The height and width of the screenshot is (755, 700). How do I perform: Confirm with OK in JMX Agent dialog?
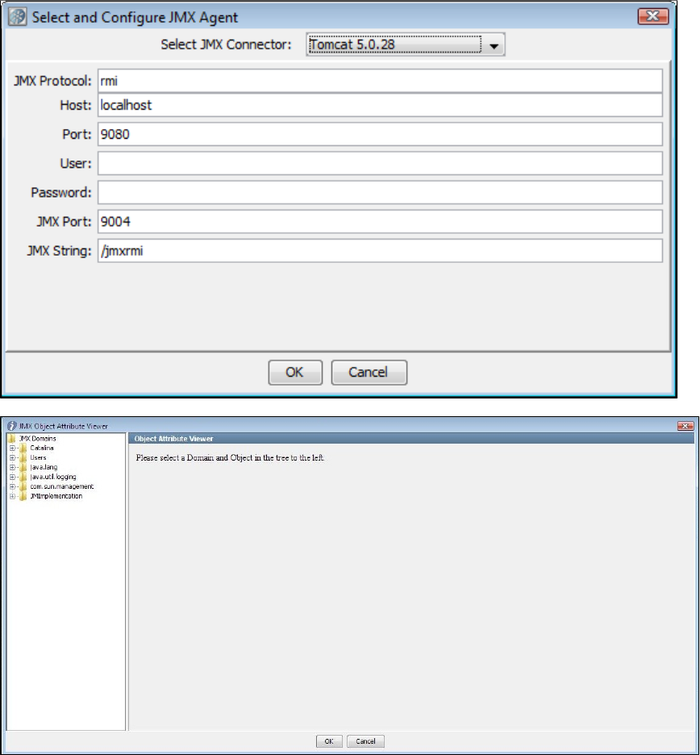(295, 372)
